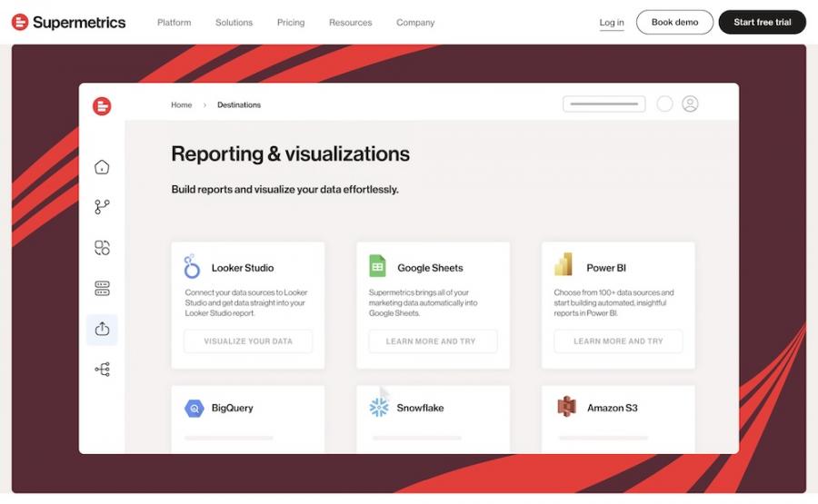The image size is (818, 504).
Task: Click the Looker Studio description text
Action: click(246, 302)
